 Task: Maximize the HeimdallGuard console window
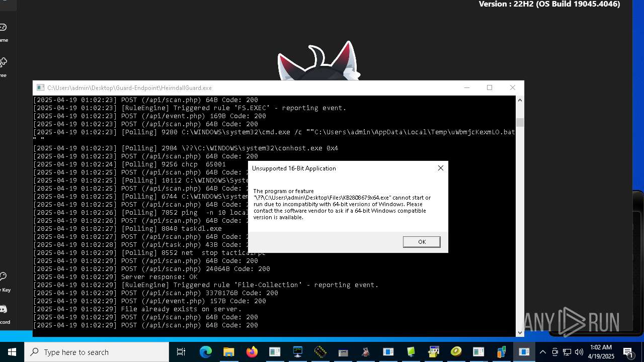coord(490,87)
